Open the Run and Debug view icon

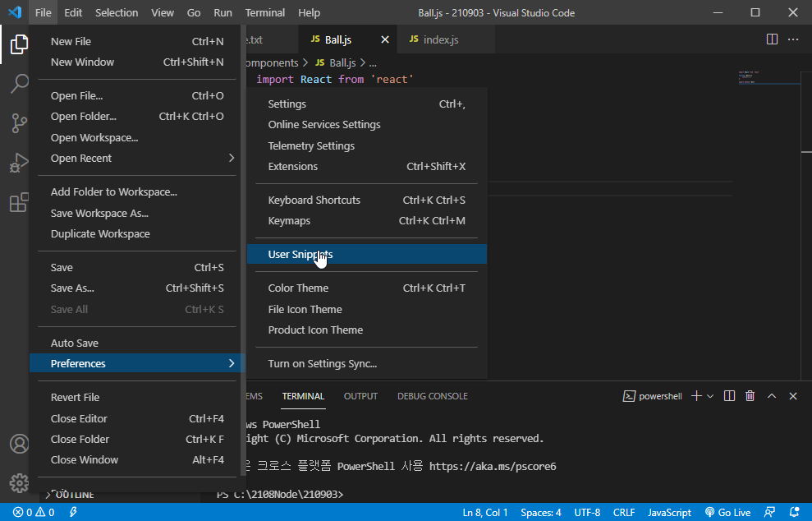[19, 163]
